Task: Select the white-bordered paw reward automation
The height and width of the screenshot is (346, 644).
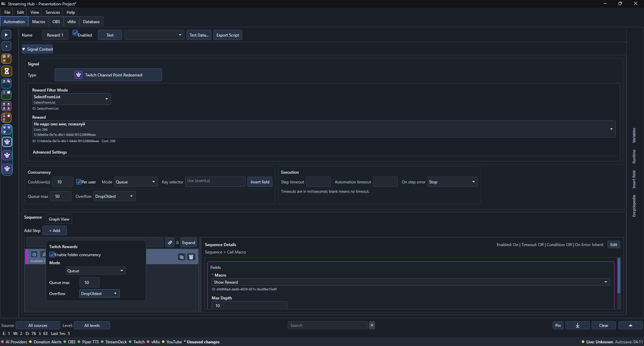Action: tap(7, 142)
